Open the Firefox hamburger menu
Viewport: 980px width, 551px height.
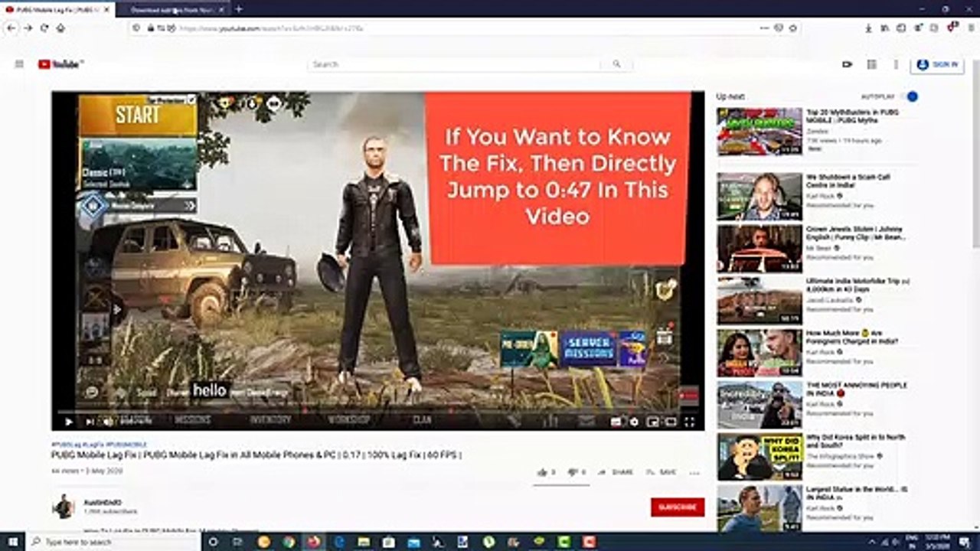[x=969, y=28]
